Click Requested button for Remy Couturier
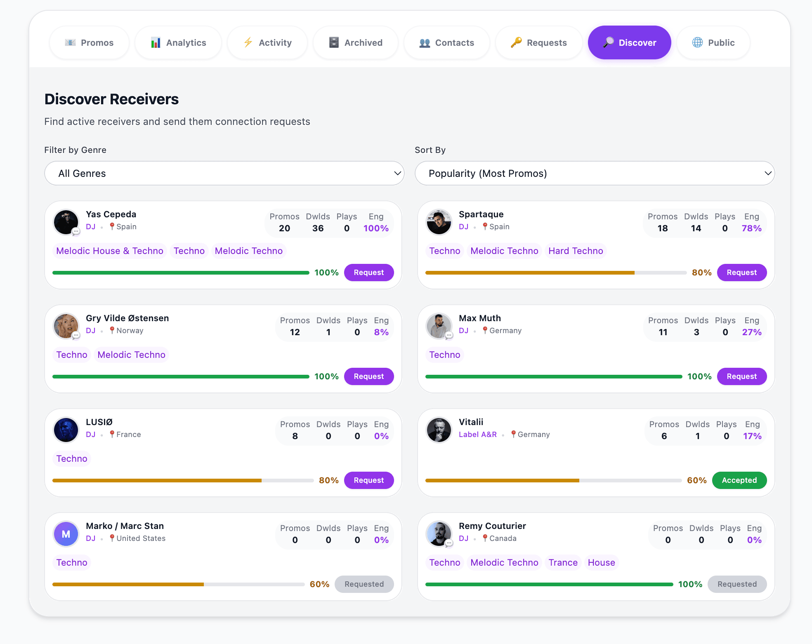The width and height of the screenshot is (812, 644). 736,584
